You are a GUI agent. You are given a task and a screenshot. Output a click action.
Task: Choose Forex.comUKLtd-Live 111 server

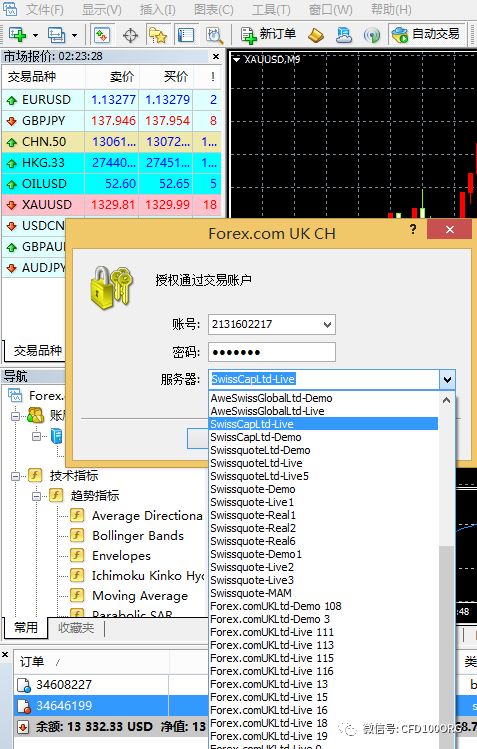click(324, 632)
